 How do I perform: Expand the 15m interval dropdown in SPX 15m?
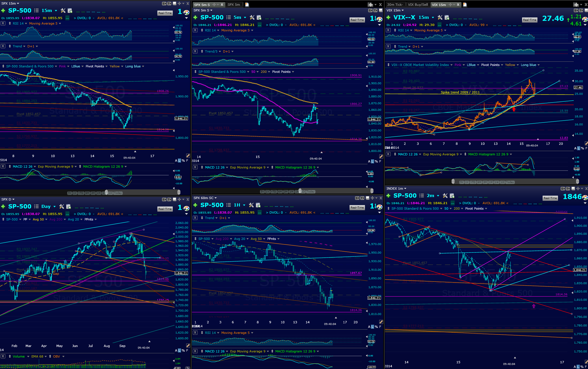(56, 11)
